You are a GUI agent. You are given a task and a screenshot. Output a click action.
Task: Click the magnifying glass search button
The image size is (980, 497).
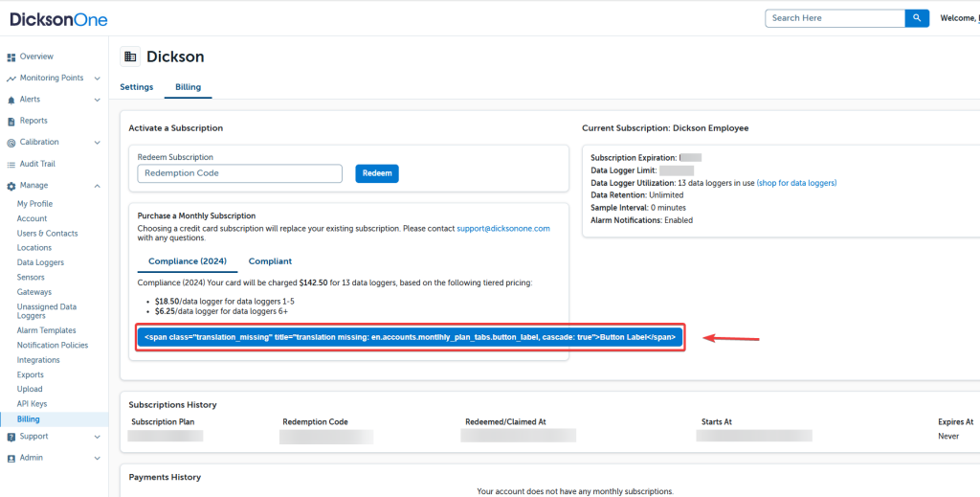(x=917, y=18)
